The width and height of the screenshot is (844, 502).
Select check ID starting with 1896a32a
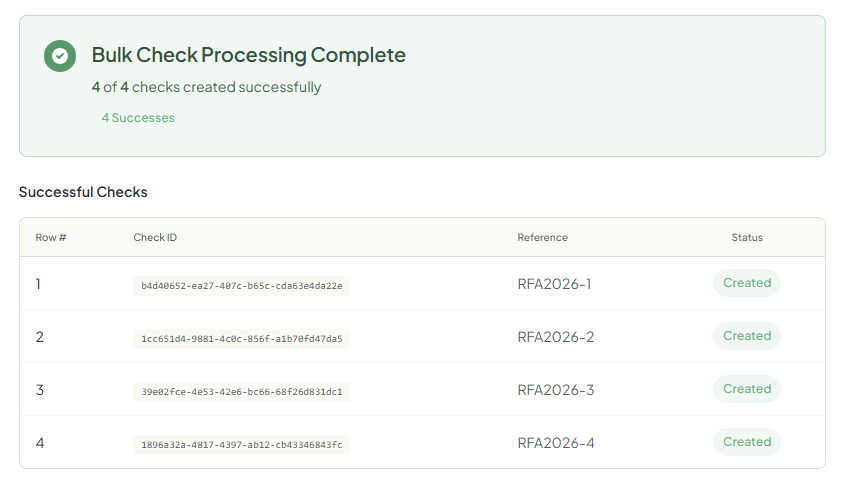point(242,444)
